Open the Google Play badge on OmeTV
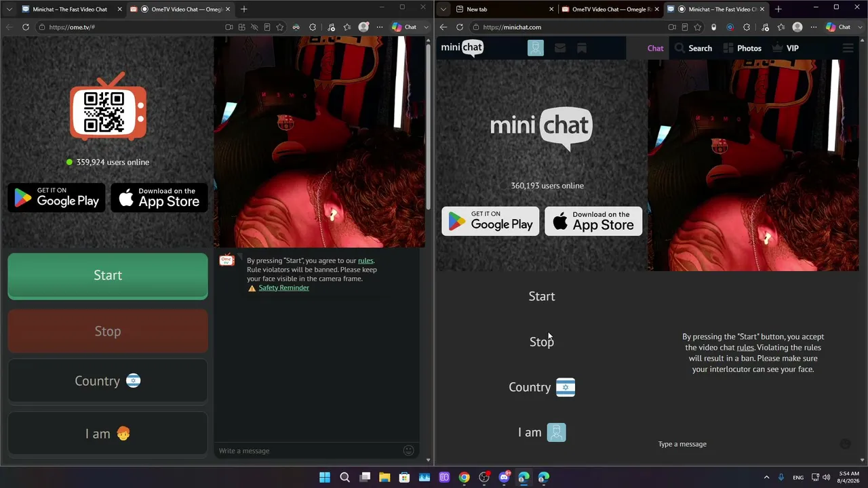Image resolution: width=868 pixels, height=488 pixels. pos(56,197)
